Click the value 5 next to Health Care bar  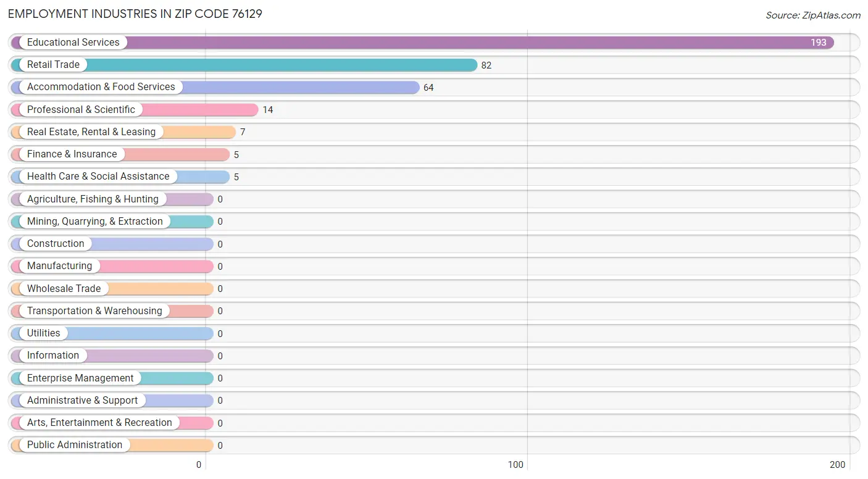click(236, 177)
